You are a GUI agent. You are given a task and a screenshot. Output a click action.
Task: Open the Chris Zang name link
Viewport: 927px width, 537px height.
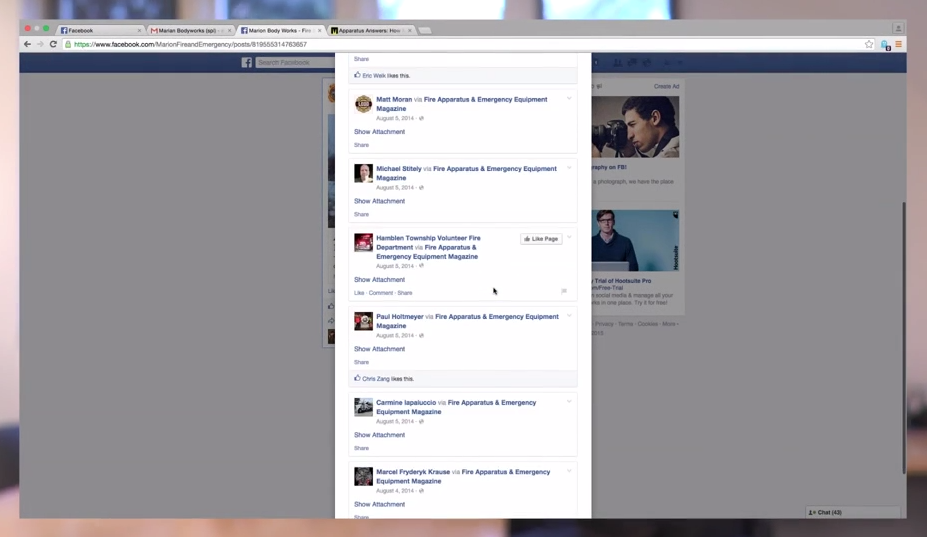point(376,379)
